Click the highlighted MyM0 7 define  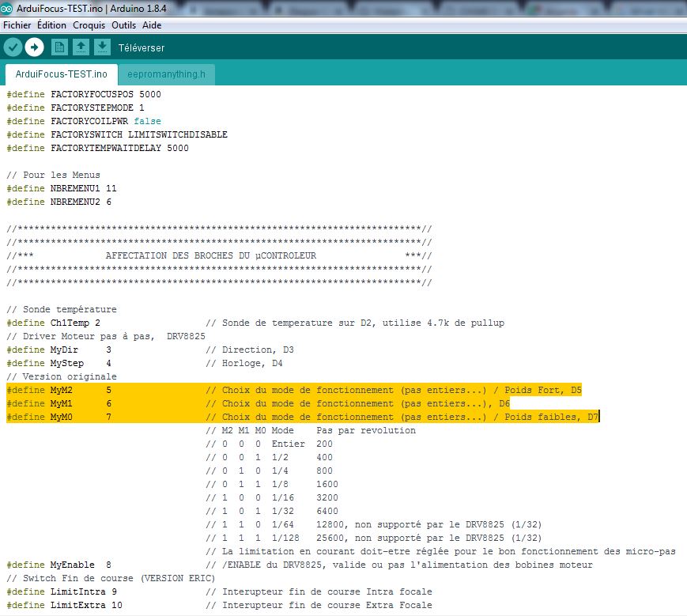pyautogui.click(x=59, y=417)
